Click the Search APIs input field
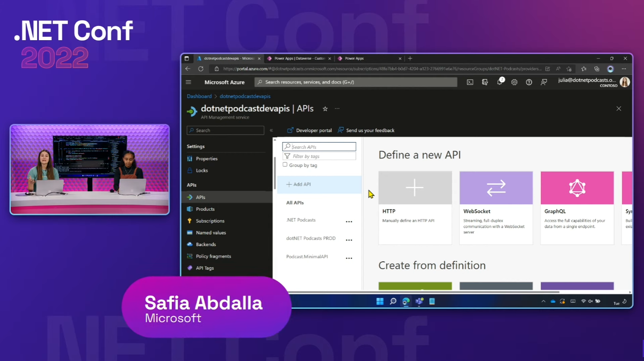Image resolution: width=644 pixels, height=361 pixels. [x=319, y=147]
